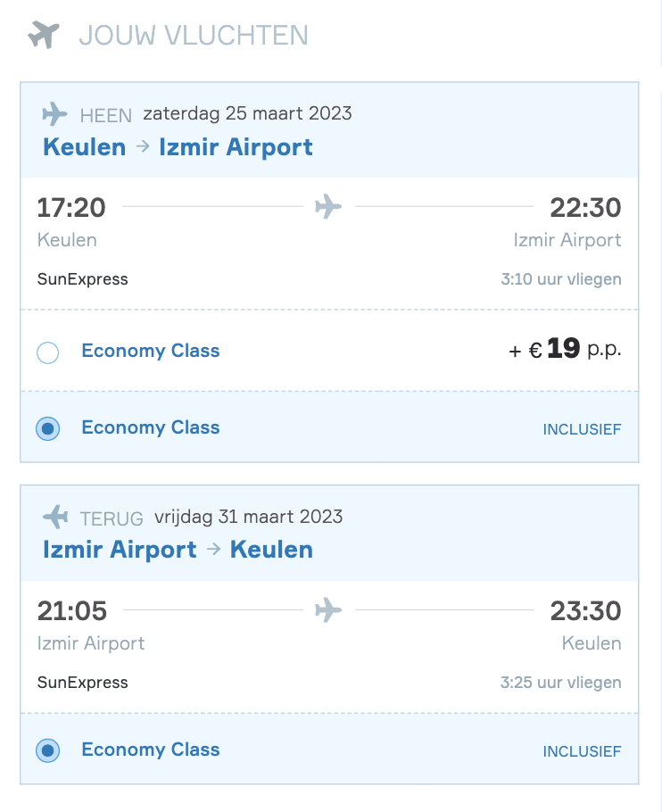Click the + €19 p.p. price
Image resolution: width=662 pixels, height=812 pixels.
[x=565, y=350]
